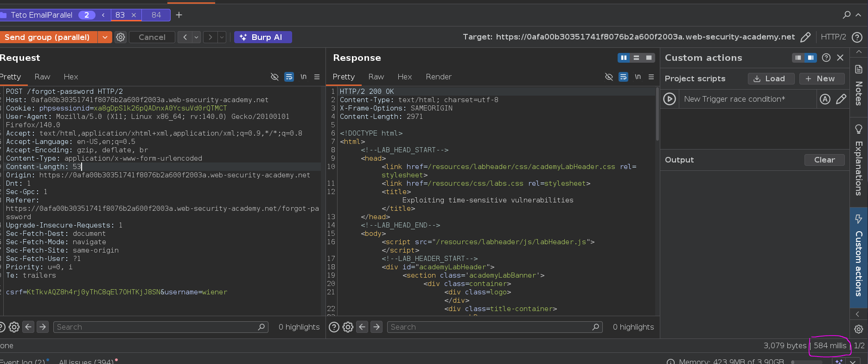The width and height of the screenshot is (868, 364).
Task: Open the Notes side panel
Action: pyautogui.click(x=859, y=85)
